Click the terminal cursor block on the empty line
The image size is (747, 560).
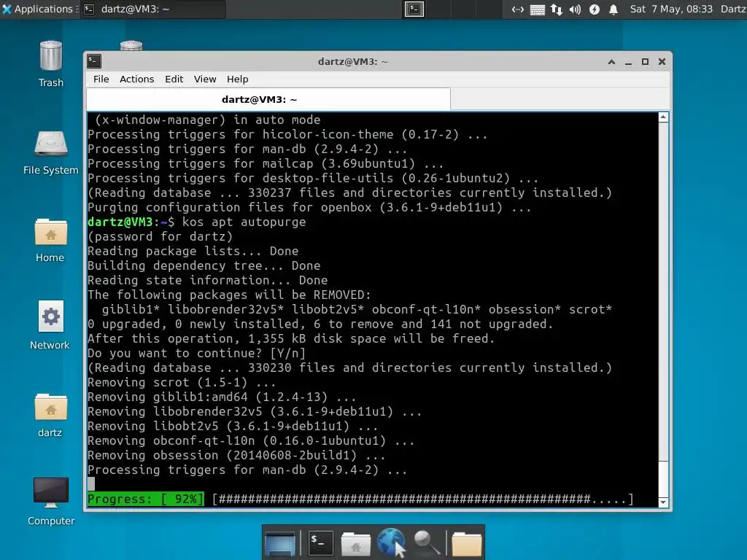coord(91,484)
